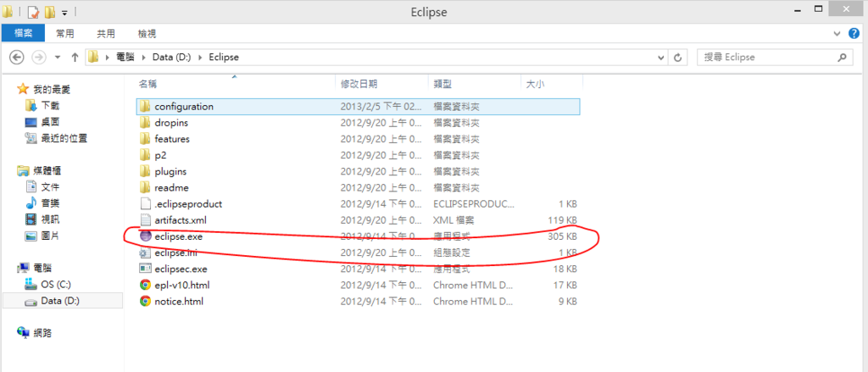Select file name notice.html
Image resolution: width=868 pixels, height=372 pixels.
179,301
